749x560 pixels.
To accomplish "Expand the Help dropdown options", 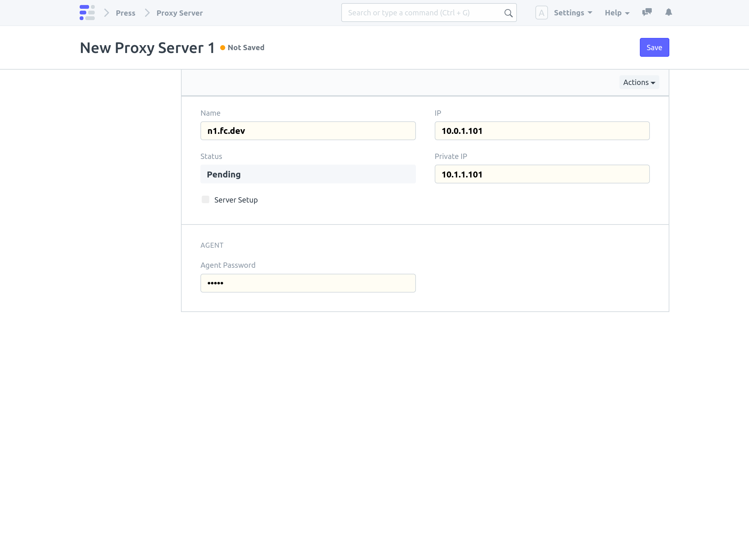I will point(616,12).
